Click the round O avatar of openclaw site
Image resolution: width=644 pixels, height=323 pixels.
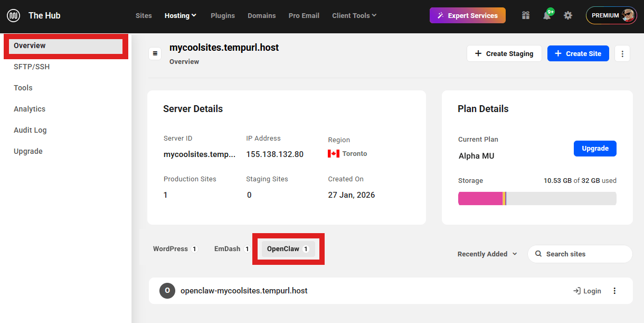click(x=167, y=291)
